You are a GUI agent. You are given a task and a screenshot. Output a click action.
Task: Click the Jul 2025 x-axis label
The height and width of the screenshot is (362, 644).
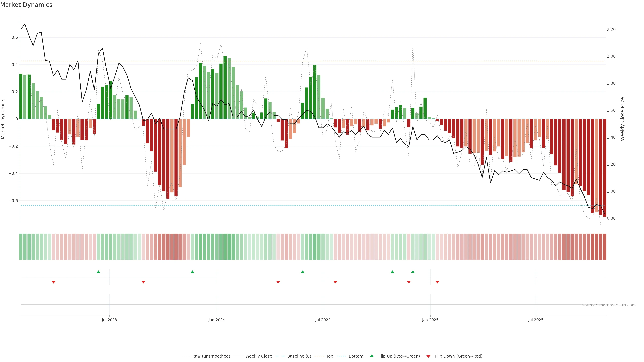536,320
